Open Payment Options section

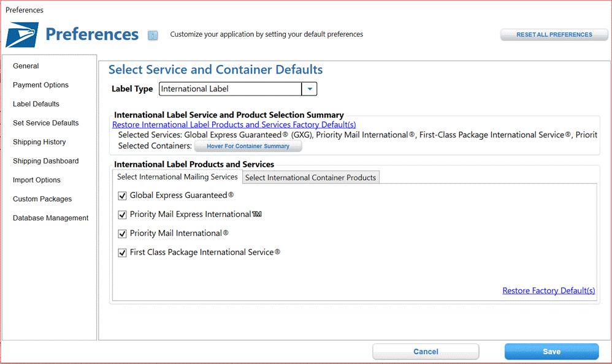40,85
